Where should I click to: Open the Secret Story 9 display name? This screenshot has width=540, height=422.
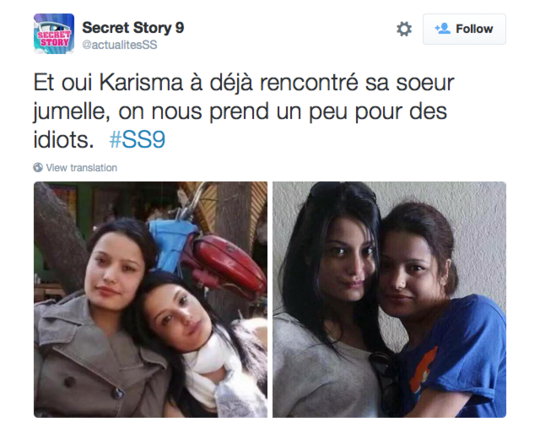[x=133, y=28]
